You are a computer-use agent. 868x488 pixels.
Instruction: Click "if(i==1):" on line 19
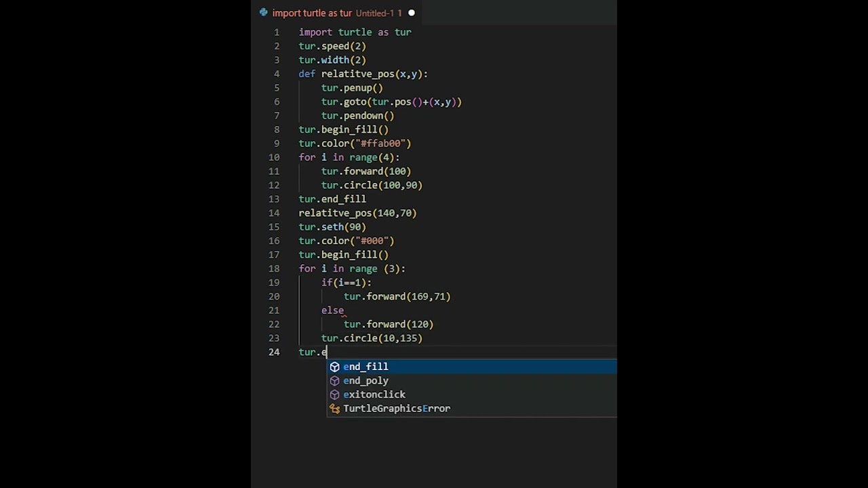coord(347,283)
